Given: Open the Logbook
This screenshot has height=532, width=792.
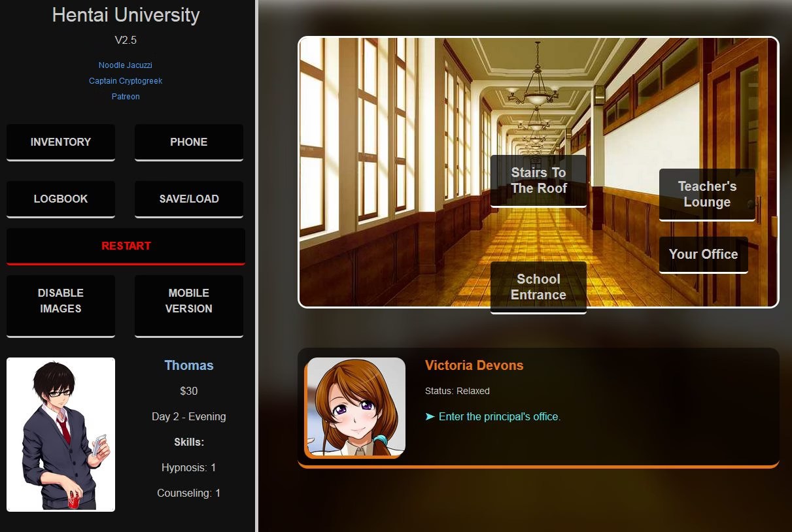Looking at the screenshot, I should [60, 199].
